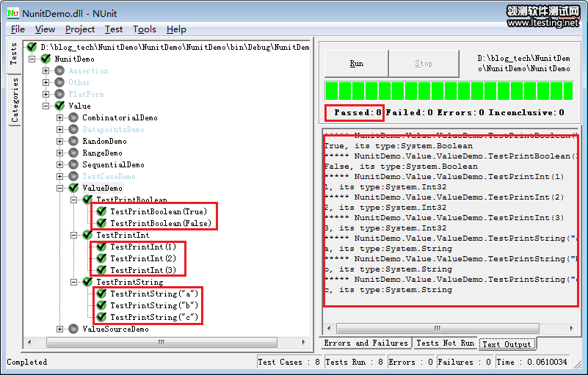Click gray circle beside CombinatorialDemo
Image resolution: width=588 pixels, height=375 pixels.
[x=73, y=117]
